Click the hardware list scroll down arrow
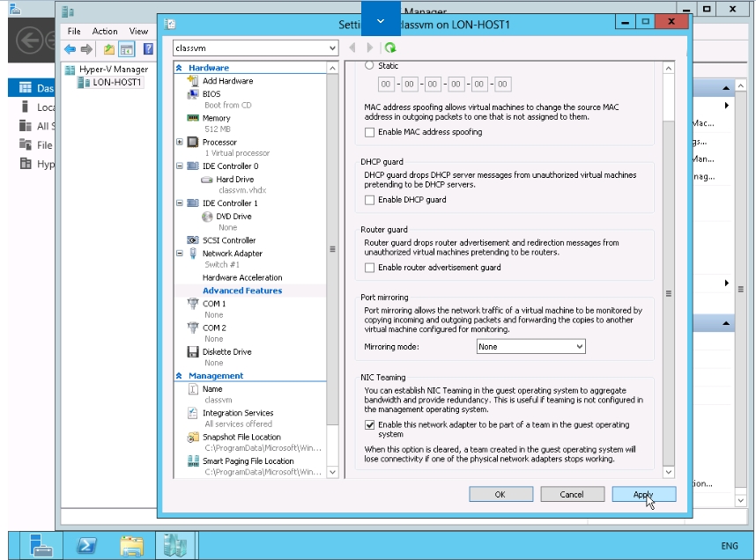Screen dimensions: 756x560 click(x=332, y=472)
